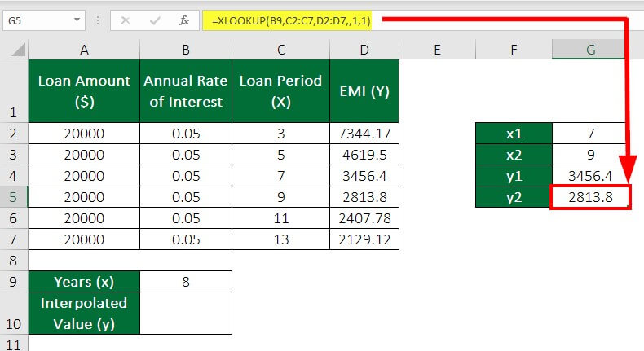The image size is (644, 351).
Task: Select column G header
Action: [590, 50]
